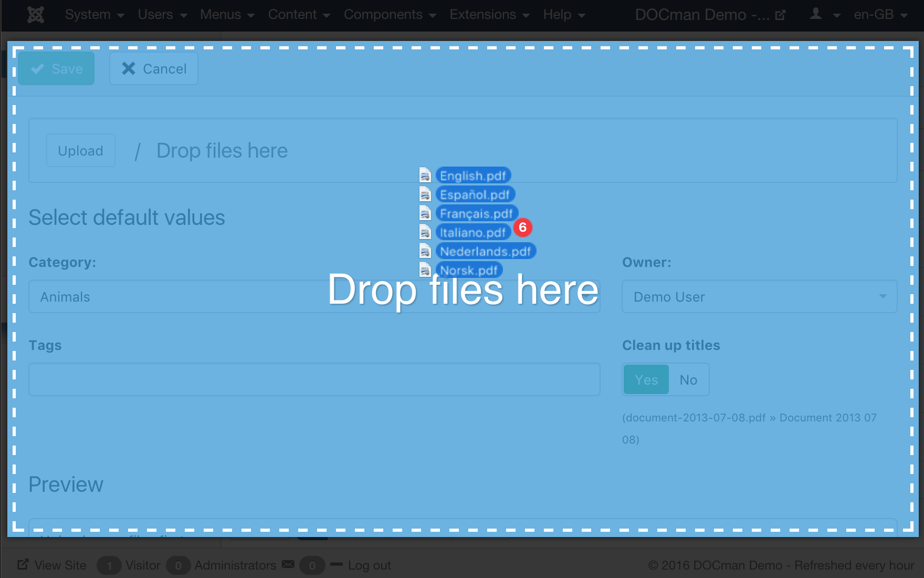Open the System menu
This screenshot has height=578, width=924.
94,15
